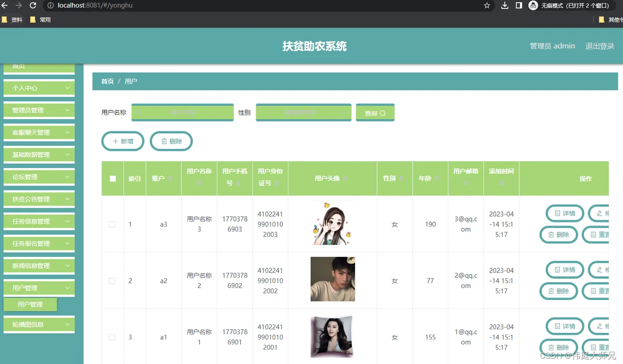Go to 首页 in the breadcrumb
Image resolution: width=623 pixels, height=364 pixels.
[x=108, y=81]
